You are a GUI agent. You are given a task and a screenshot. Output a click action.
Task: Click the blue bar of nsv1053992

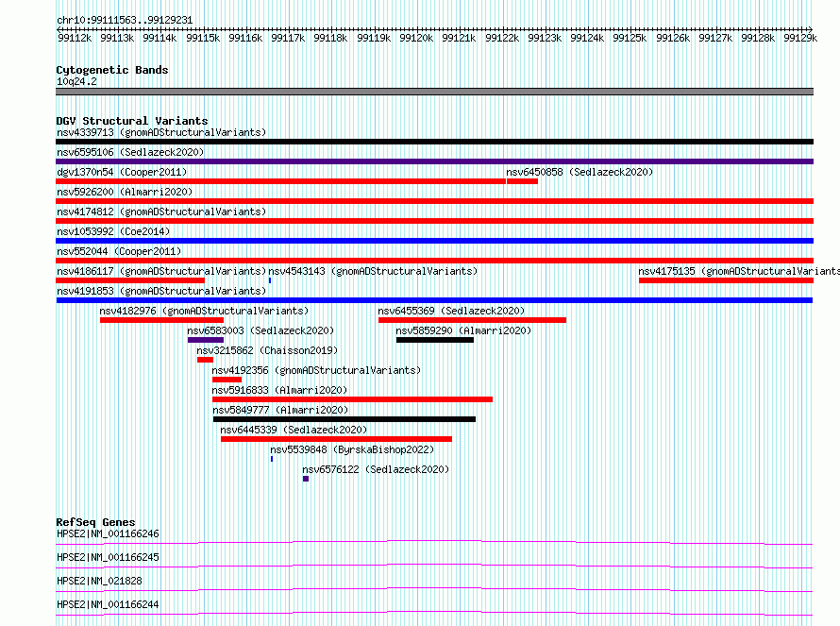click(x=434, y=241)
